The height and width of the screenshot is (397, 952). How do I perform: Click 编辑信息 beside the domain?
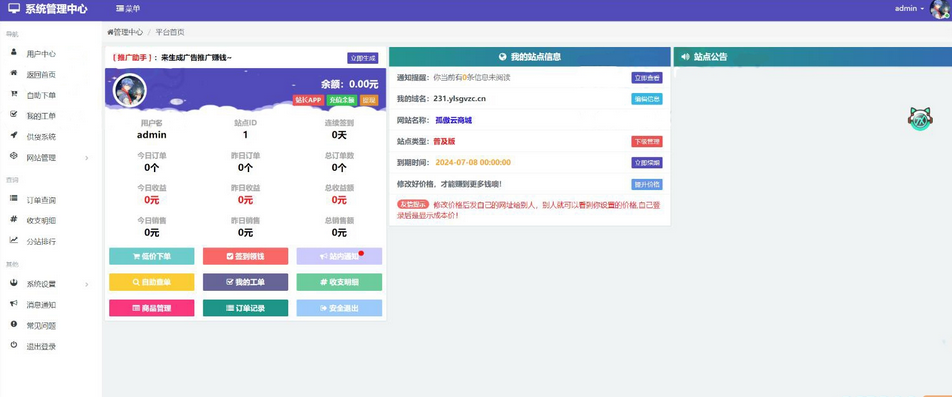click(647, 99)
